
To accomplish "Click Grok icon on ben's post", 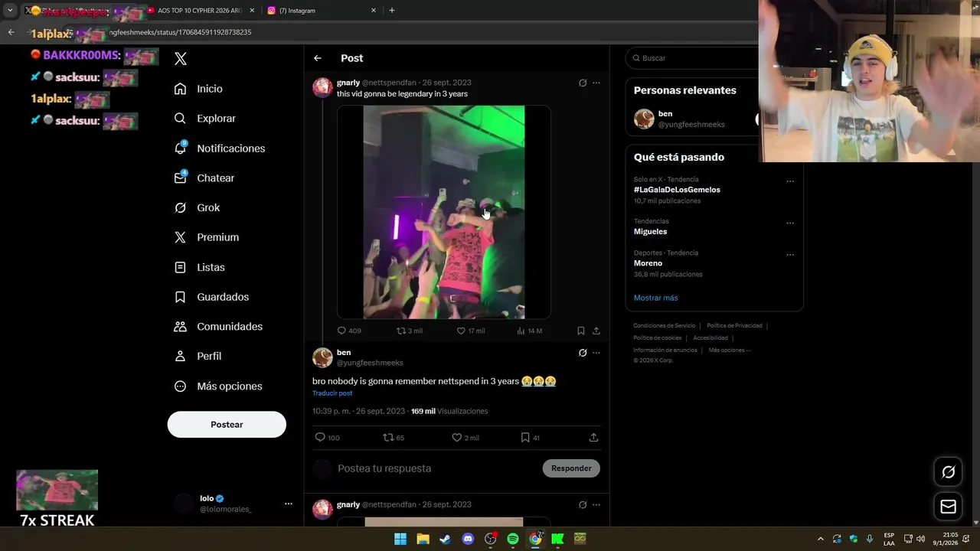I will 583,353.
